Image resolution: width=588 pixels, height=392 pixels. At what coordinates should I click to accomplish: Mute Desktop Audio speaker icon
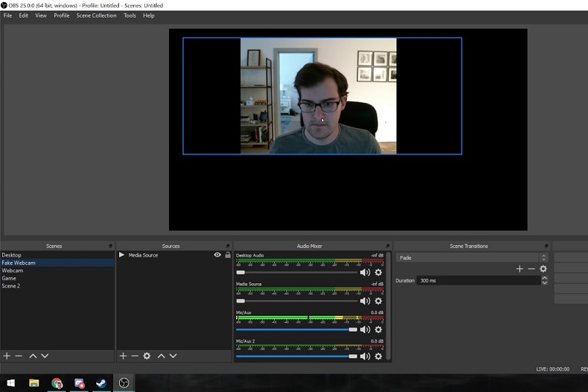point(365,272)
